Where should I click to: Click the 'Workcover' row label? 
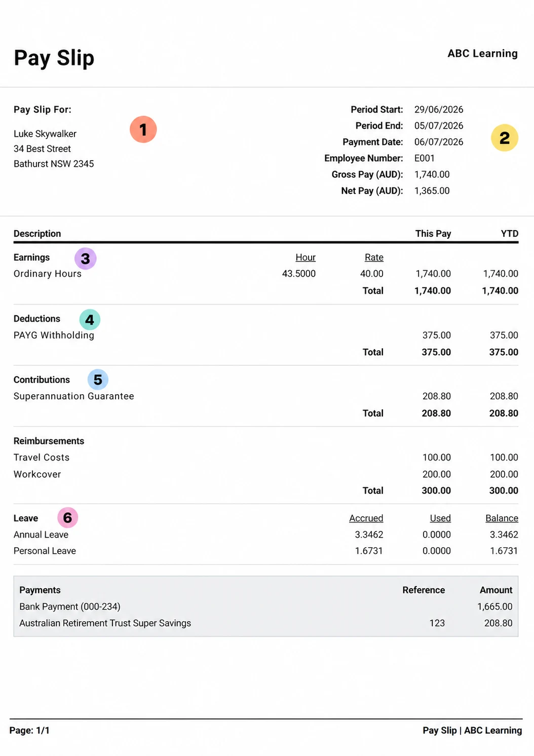pos(37,474)
